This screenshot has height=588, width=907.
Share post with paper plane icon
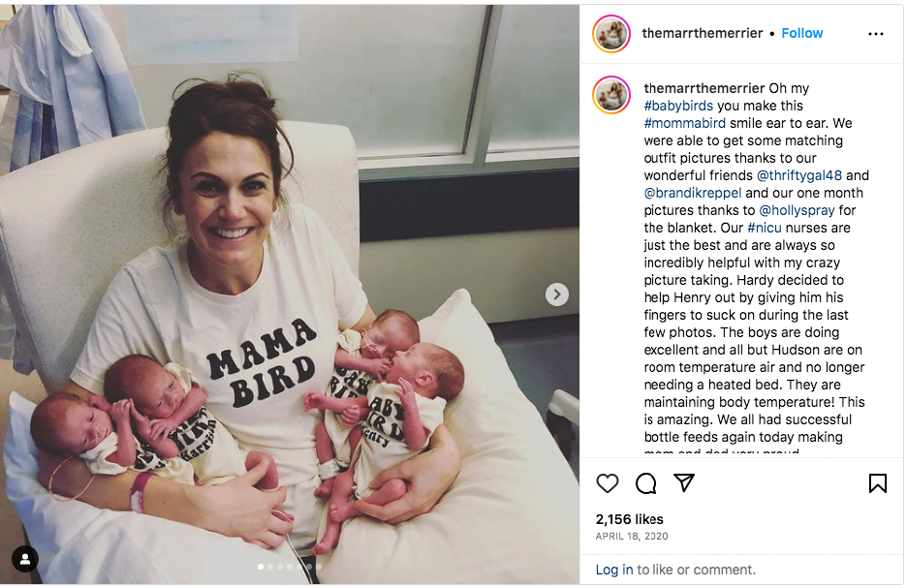pos(684,482)
